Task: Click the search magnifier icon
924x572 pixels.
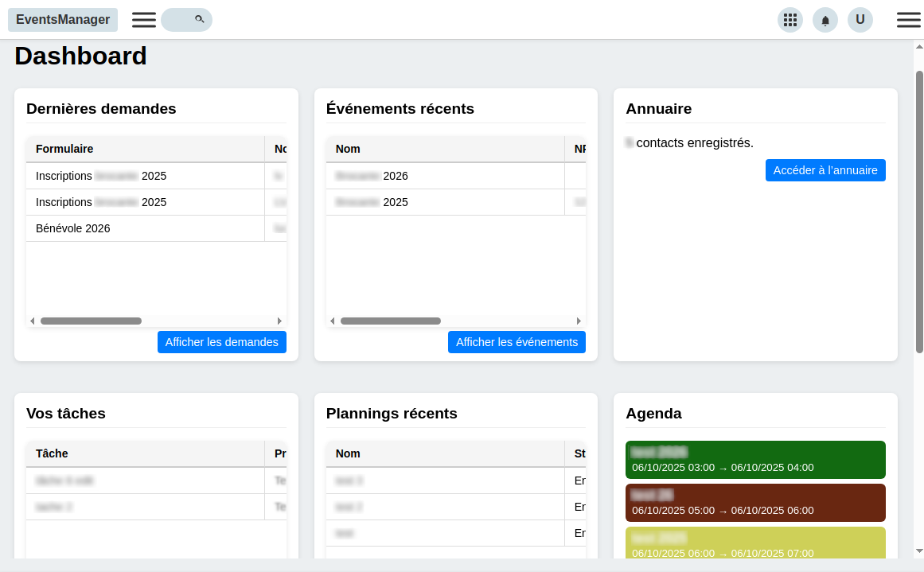Action: (x=199, y=19)
